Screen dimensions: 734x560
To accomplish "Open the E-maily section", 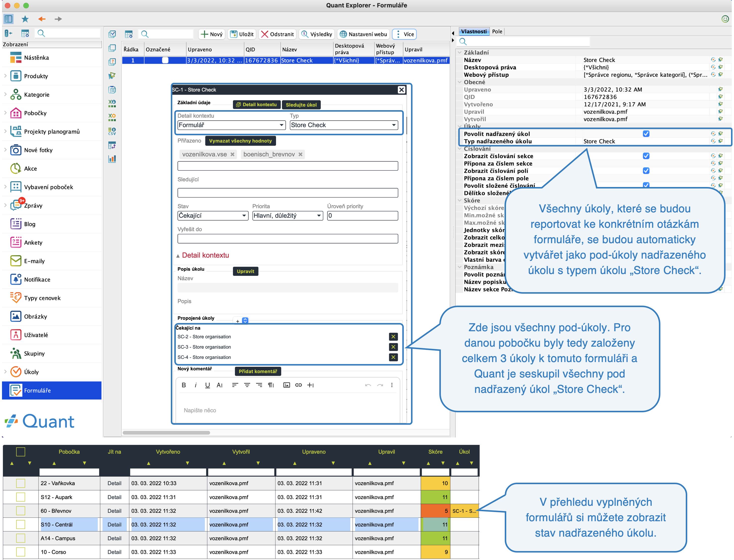I will (x=34, y=261).
